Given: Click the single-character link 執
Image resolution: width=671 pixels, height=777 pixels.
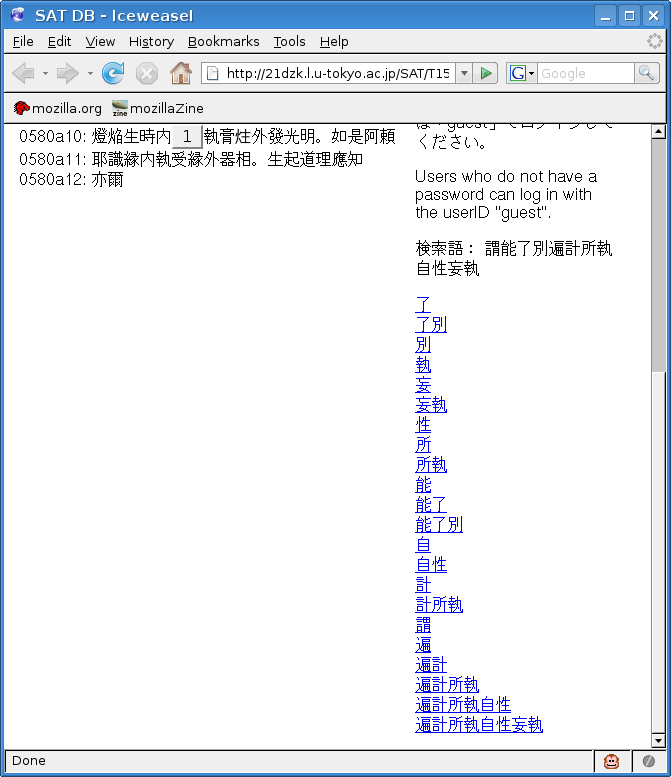Looking at the screenshot, I should point(423,365).
